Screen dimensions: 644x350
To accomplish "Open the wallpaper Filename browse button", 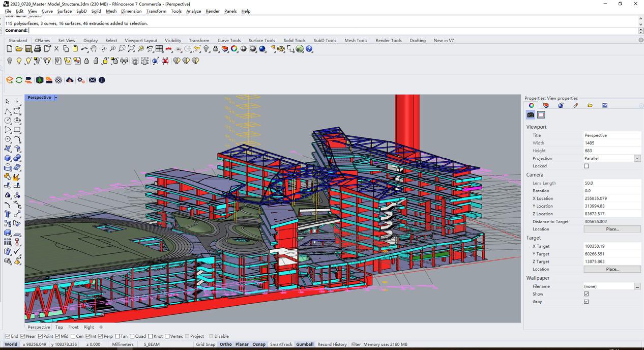I will 637,286.
